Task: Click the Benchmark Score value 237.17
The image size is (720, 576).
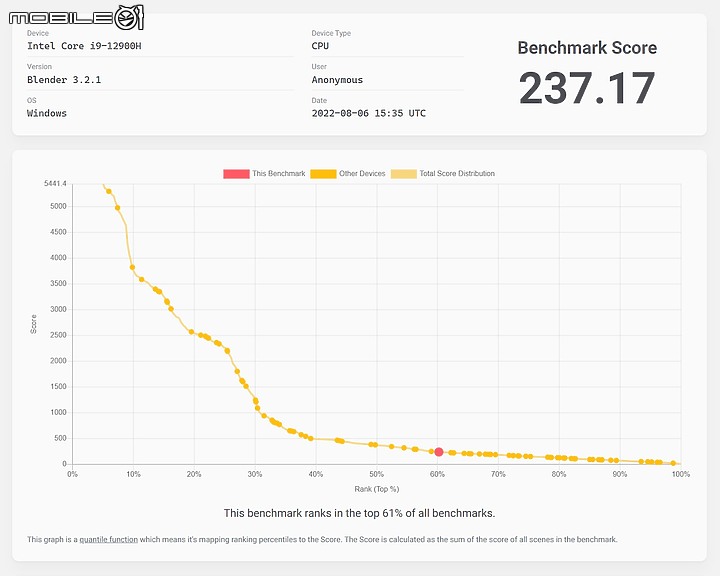Action: pyautogui.click(x=587, y=88)
